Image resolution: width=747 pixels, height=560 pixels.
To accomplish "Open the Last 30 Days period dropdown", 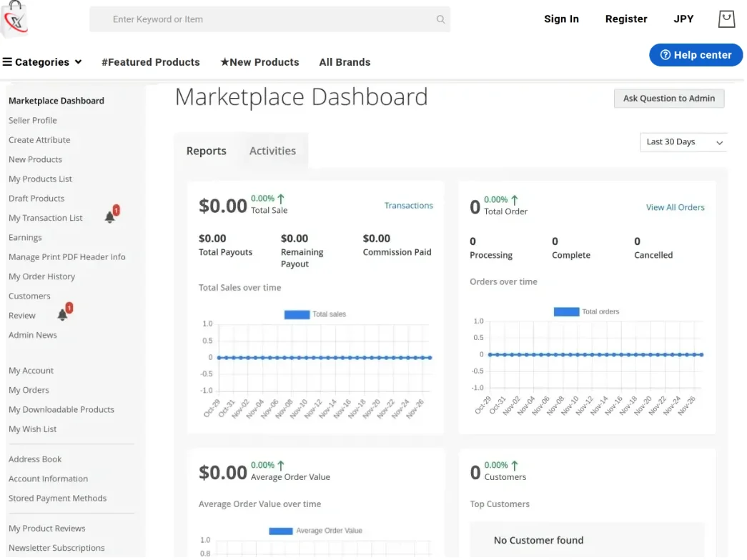I will pyautogui.click(x=684, y=142).
